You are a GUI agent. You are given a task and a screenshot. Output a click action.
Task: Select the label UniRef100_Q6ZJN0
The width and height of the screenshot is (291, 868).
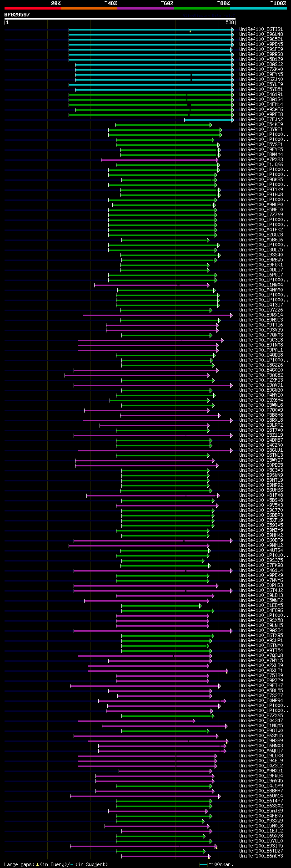[261, 80]
